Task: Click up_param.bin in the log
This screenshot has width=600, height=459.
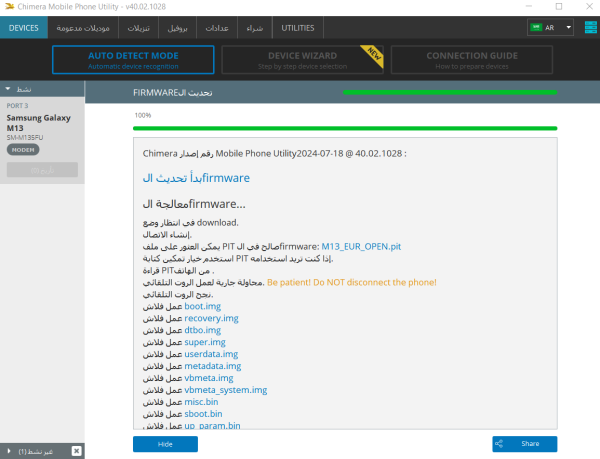Action: tap(212, 425)
